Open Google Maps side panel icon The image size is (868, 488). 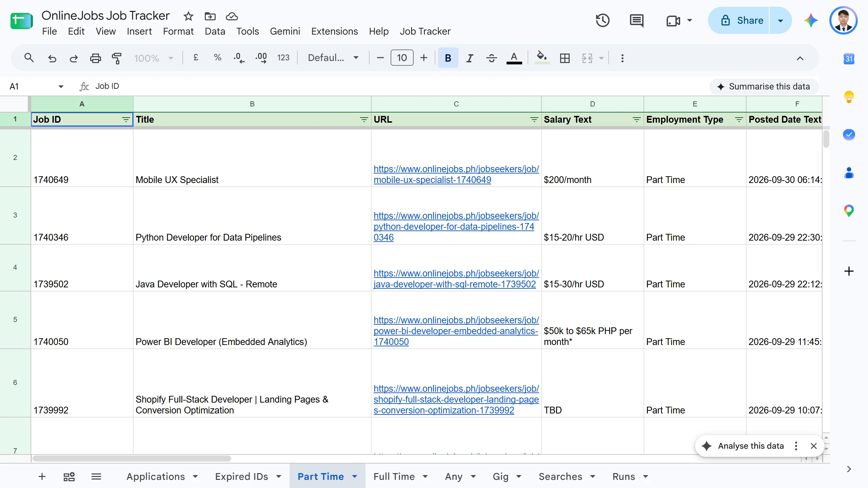[x=849, y=210]
